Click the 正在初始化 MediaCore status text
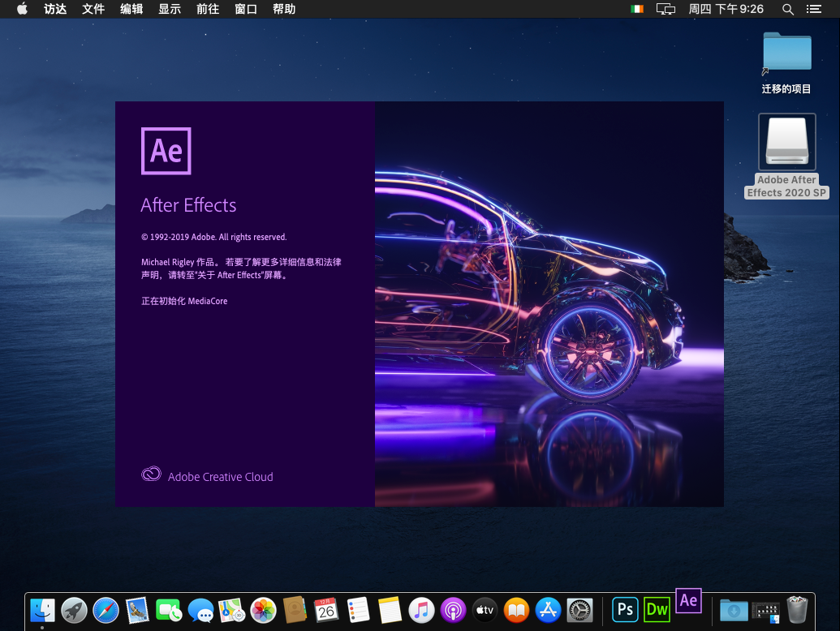The image size is (840, 631). (x=184, y=301)
